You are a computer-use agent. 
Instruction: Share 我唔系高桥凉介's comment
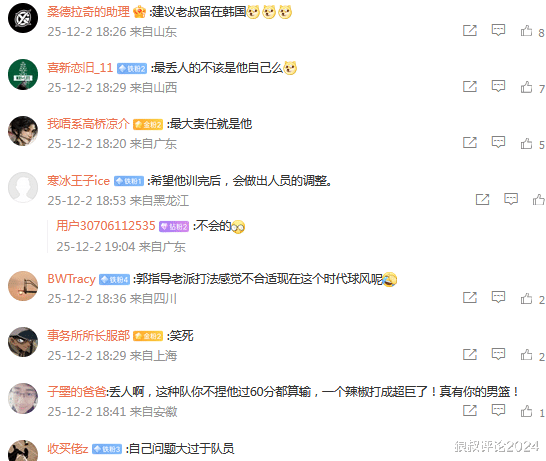(x=470, y=142)
